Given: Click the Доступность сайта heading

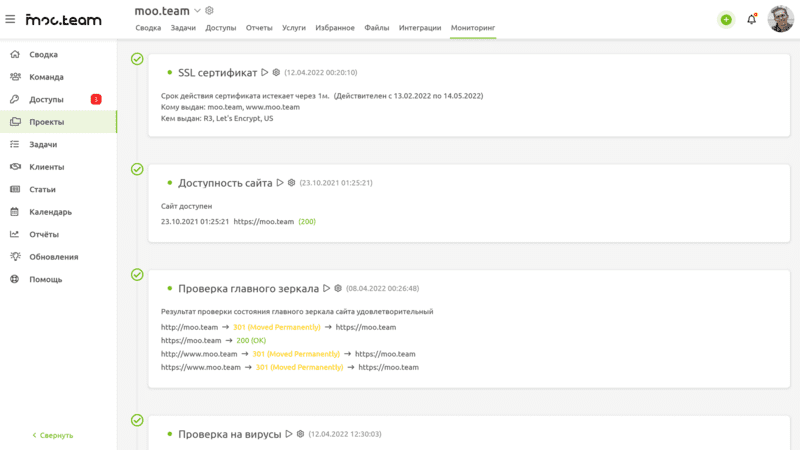Looking at the screenshot, I should click(x=225, y=183).
